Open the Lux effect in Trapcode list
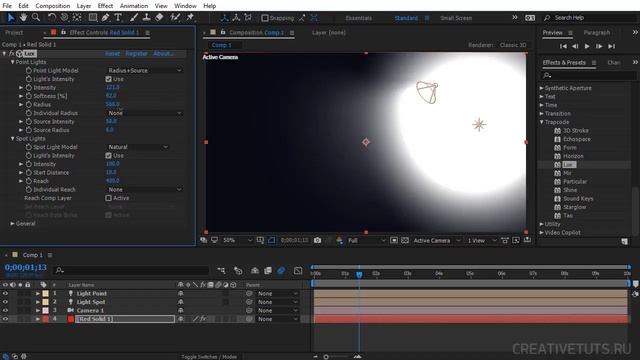This screenshot has width=640, height=360. click(x=569, y=164)
